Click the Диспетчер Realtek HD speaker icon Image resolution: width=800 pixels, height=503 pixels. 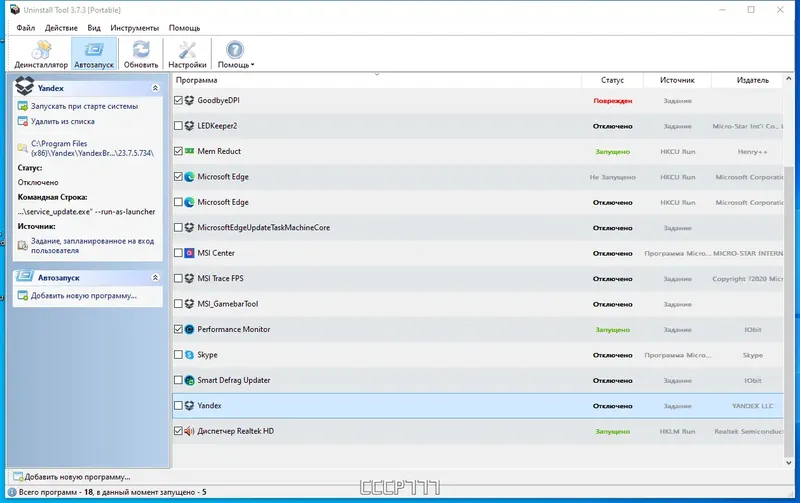[189, 431]
